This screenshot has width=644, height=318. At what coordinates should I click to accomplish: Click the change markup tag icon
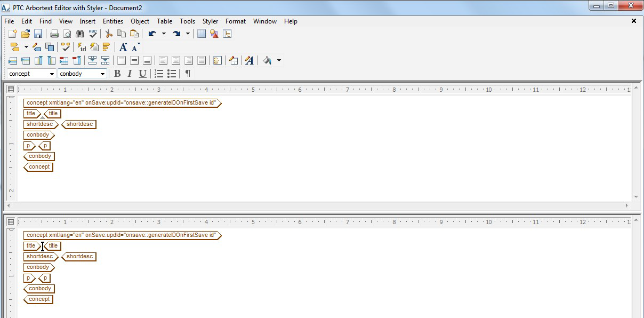tap(37, 47)
